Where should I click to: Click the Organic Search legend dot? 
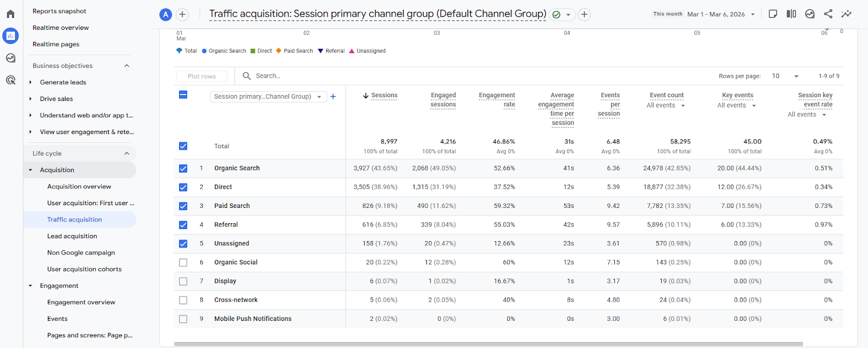[204, 51]
